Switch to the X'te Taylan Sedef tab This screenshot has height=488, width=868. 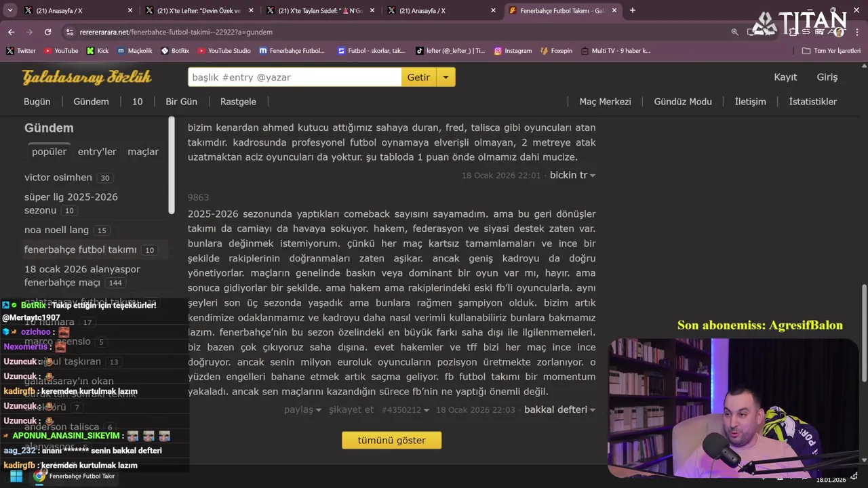pyautogui.click(x=320, y=10)
